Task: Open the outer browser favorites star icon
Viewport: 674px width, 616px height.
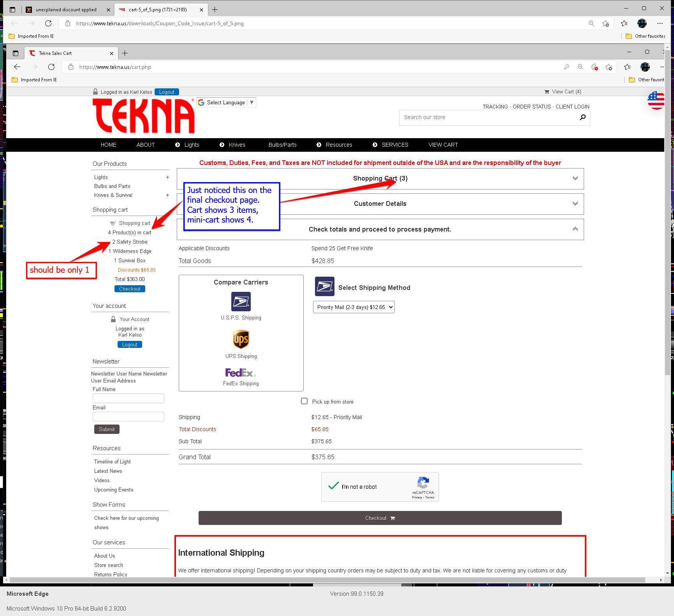Action: click(624, 23)
